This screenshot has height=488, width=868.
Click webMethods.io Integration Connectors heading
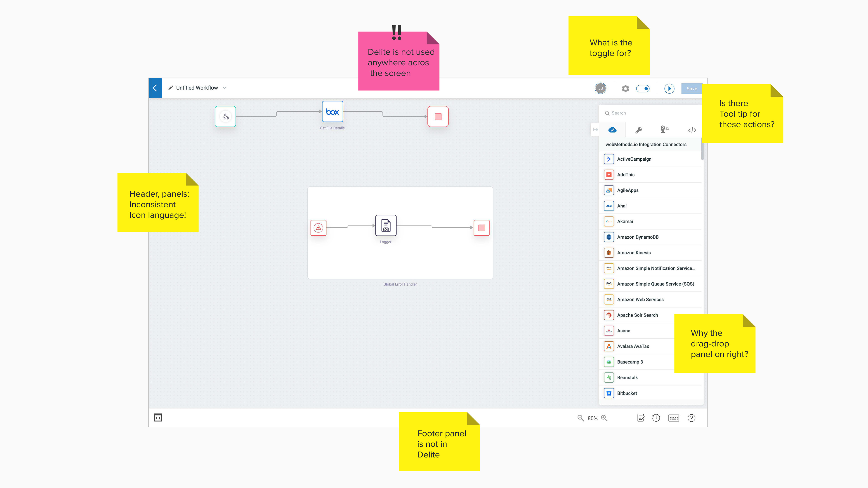tap(646, 145)
